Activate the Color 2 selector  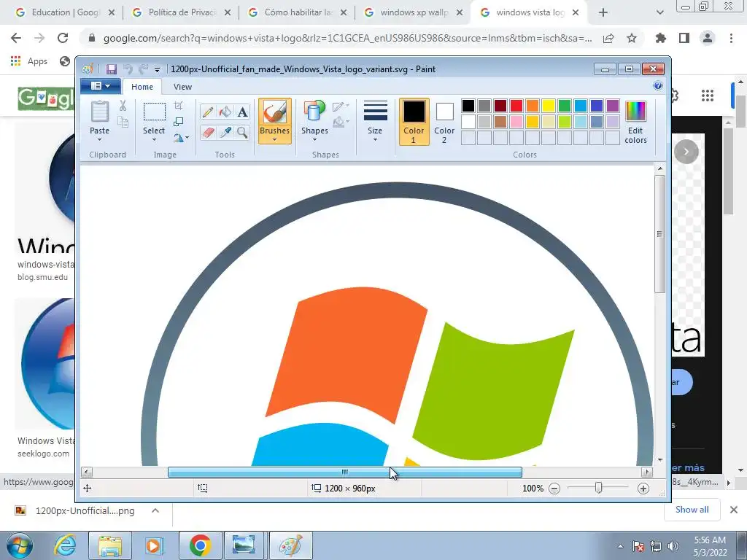tap(444, 122)
